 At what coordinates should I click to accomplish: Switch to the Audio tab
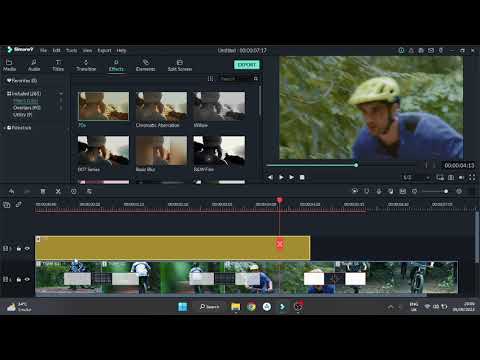pyautogui.click(x=34, y=65)
